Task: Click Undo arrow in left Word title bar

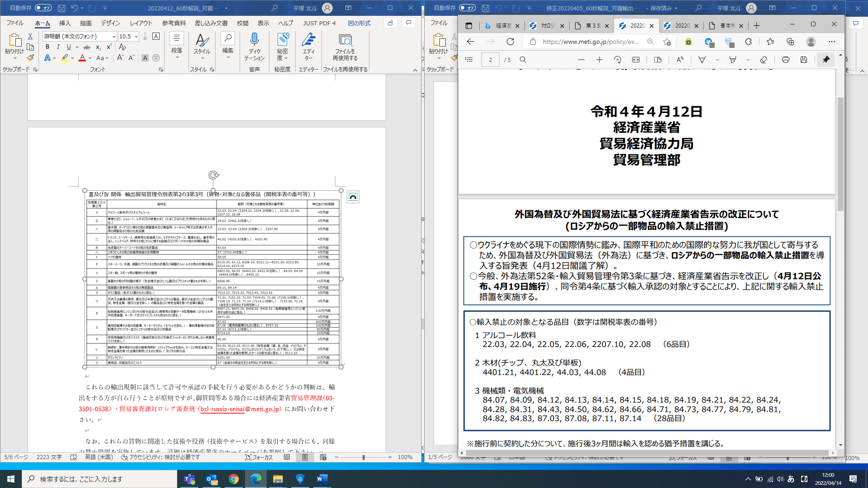Action: 75,8
